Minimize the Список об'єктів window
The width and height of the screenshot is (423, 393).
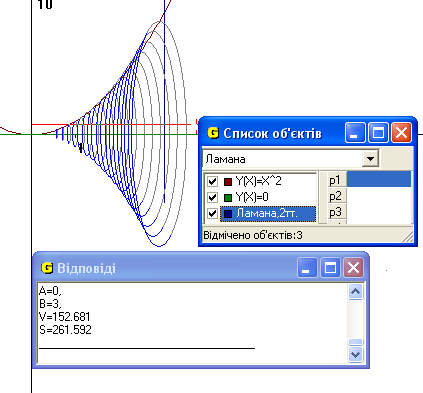coord(355,133)
